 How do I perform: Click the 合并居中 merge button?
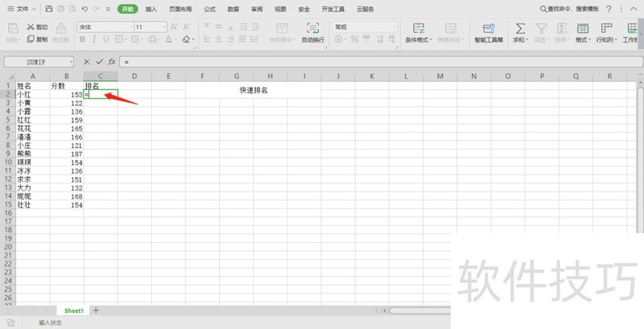(x=282, y=33)
